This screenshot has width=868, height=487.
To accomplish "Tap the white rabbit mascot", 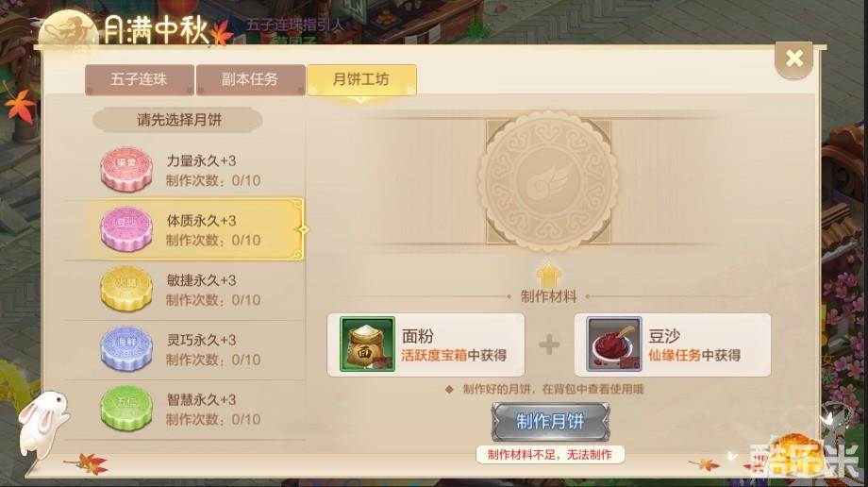I will pyautogui.click(x=43, y=423).
